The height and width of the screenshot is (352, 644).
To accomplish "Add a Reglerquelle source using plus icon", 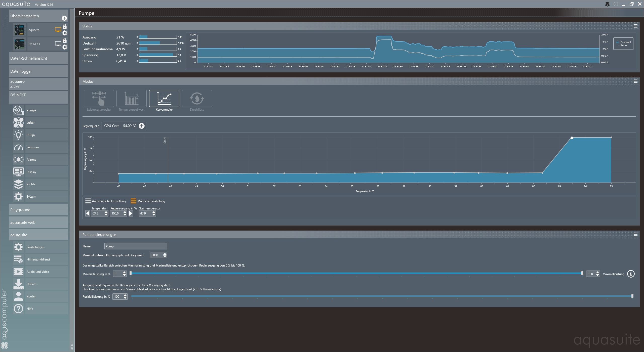I will tap(142, 126).
